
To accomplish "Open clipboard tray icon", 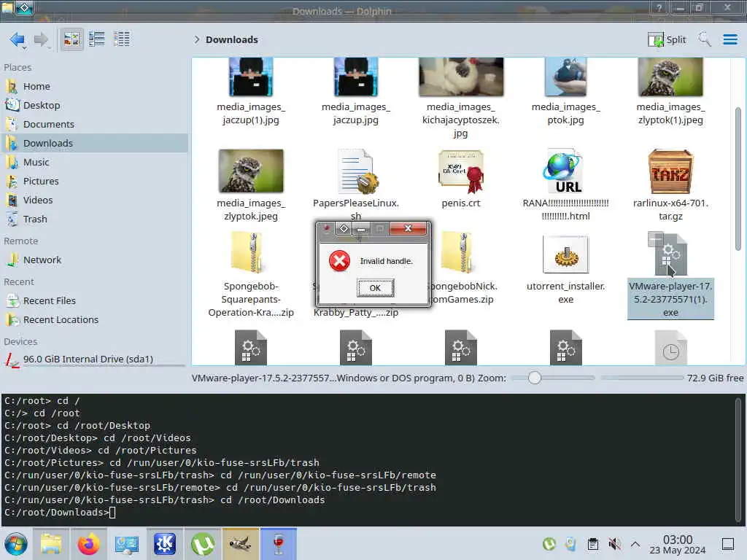I will coord(592,544).
